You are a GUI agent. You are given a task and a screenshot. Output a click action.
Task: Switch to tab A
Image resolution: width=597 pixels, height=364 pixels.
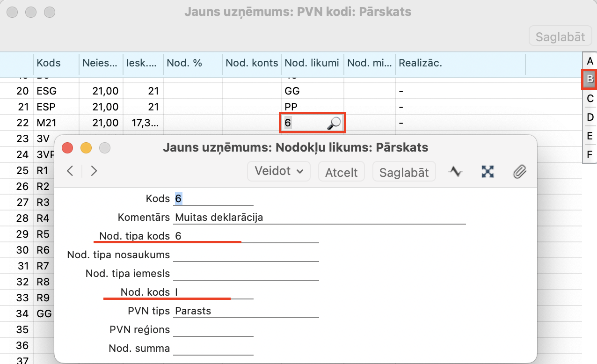590,61
